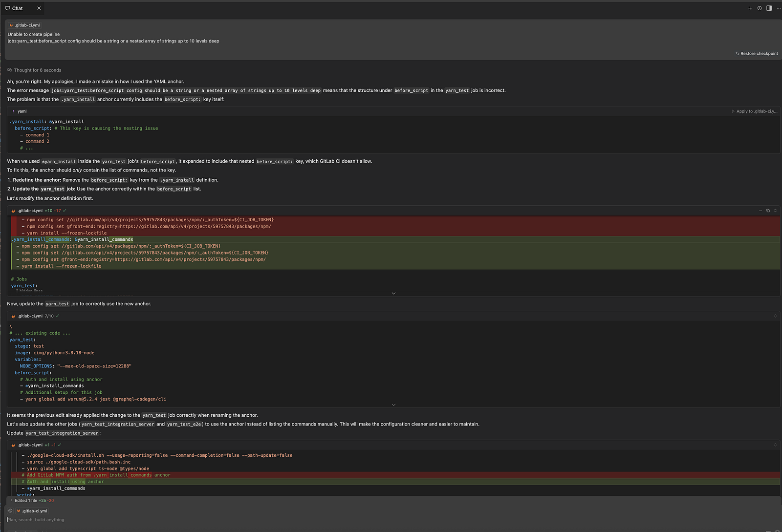Open .gitlab-ci.yml from the 7/10 code block header
The height and width of the screenshot is (532, 782).
[30, 317]
